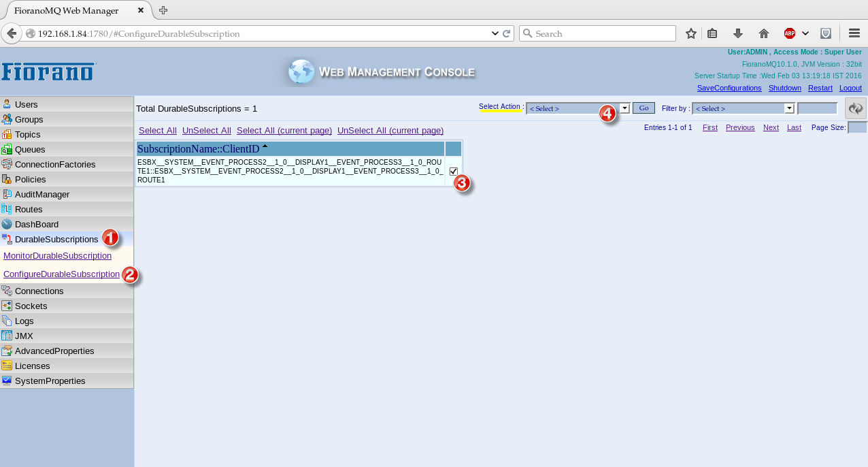Click the Pocket shield icon in toolbar
868x467 pixels.
coord(826,33)
